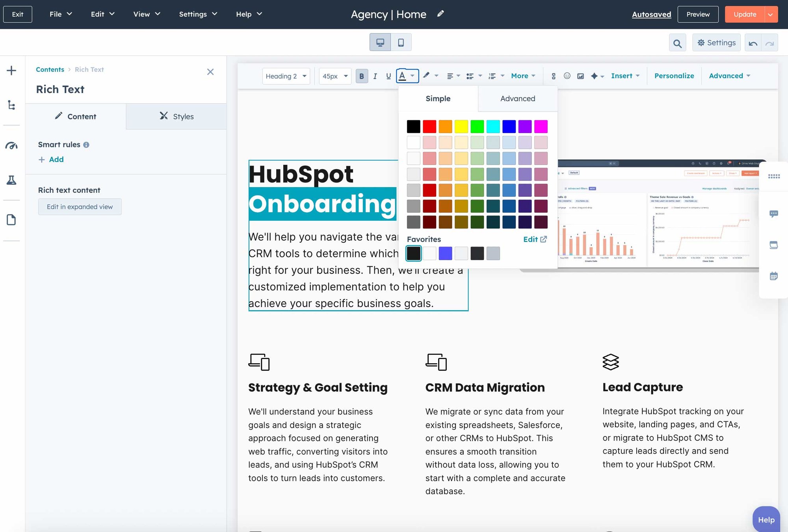Click the Personalize button
The image size is (788, 532).
pyautogui.click(x=674, y=76)
